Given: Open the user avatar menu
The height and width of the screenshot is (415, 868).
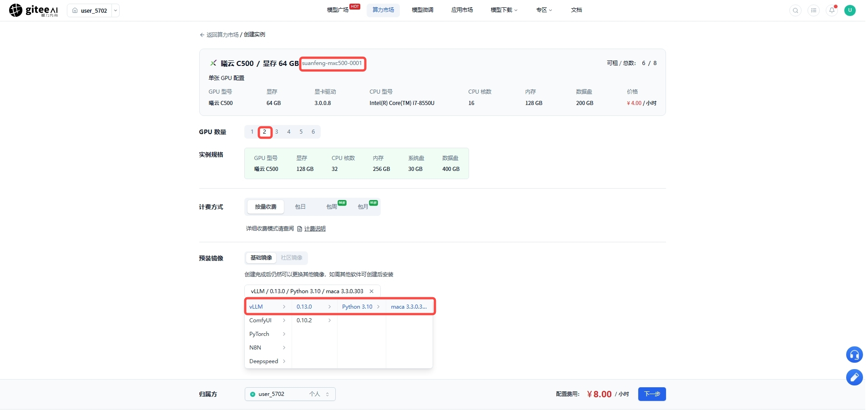Looking at the screenshot, I should coord(850,10).
